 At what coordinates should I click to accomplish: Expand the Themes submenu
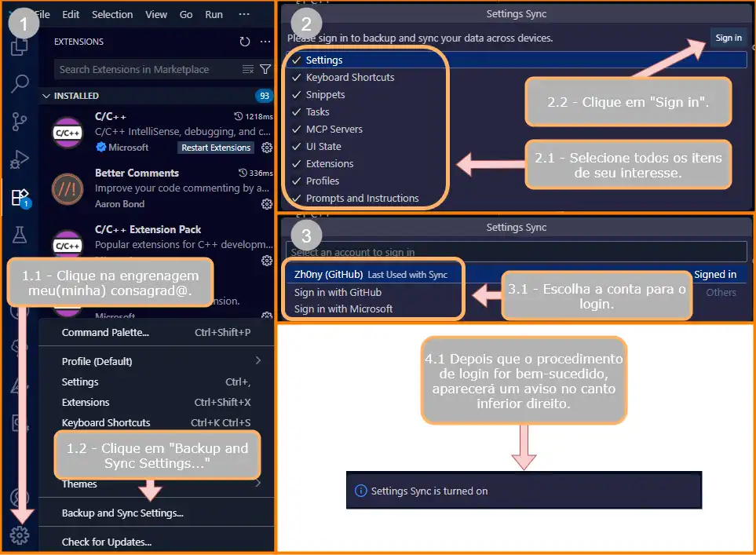click(x=258, y=483)
